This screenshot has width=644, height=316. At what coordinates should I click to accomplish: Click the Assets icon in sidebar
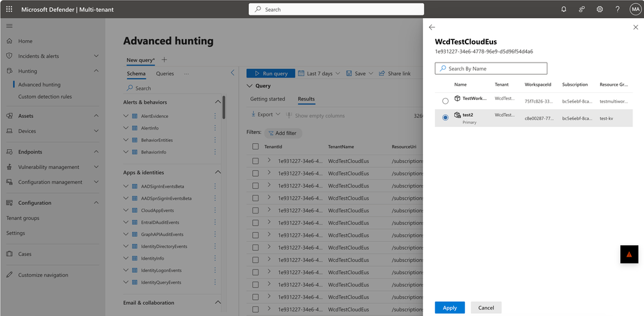(x=10, y=116)
